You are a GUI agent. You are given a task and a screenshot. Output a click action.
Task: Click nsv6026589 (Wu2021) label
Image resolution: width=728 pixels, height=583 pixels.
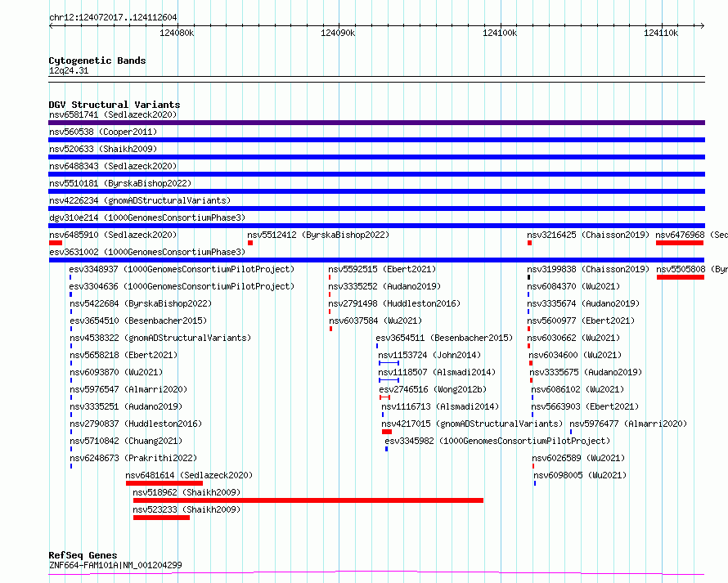click(x=578, y=458)
